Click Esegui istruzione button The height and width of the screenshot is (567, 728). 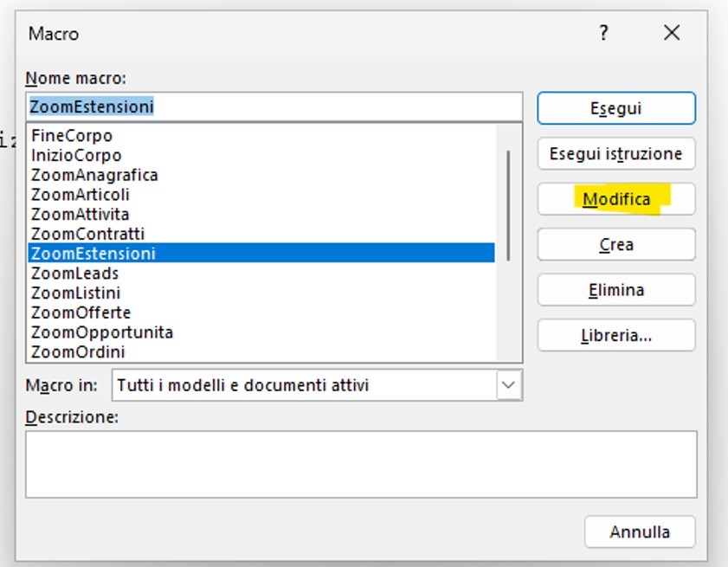tap(615, 154)
